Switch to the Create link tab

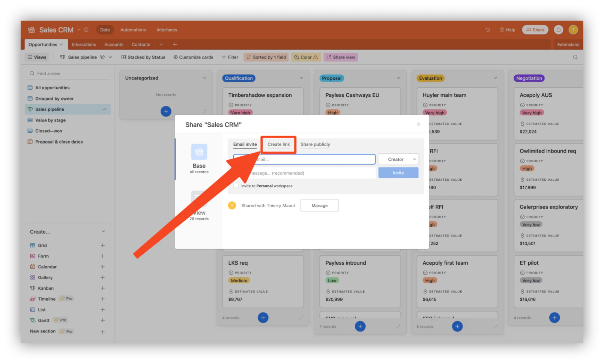tap(279, 144)
